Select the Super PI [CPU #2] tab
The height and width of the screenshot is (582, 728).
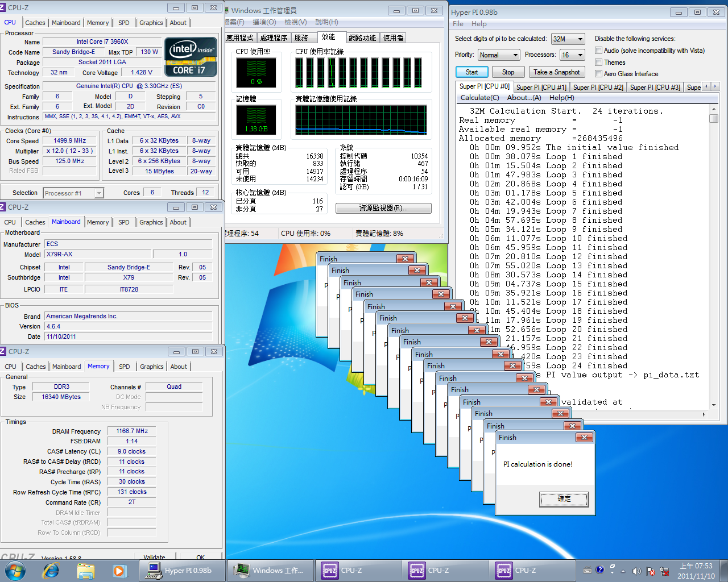tap(598, 88)
